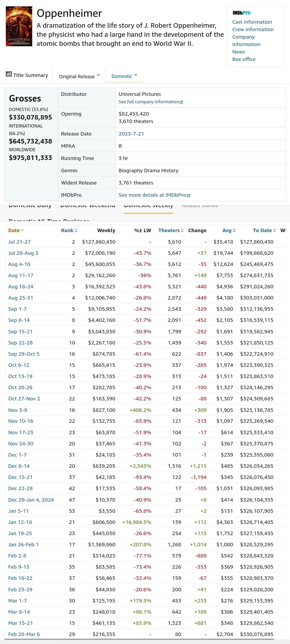Click the Title Summary bar chart icon
This screenshot has height=644, width=290.
click(9, 74)
